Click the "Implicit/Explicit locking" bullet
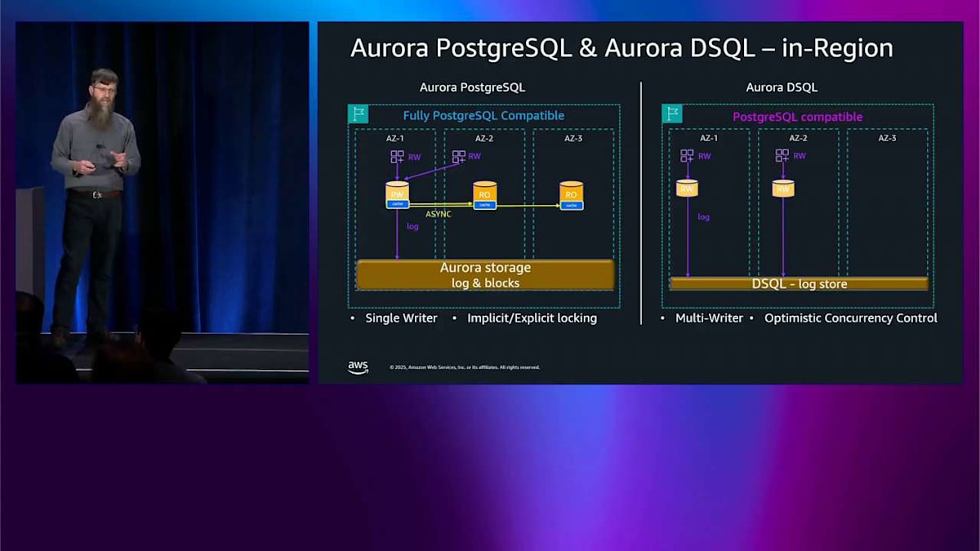The height and width of the screenshot is (551, 980). 532,318
